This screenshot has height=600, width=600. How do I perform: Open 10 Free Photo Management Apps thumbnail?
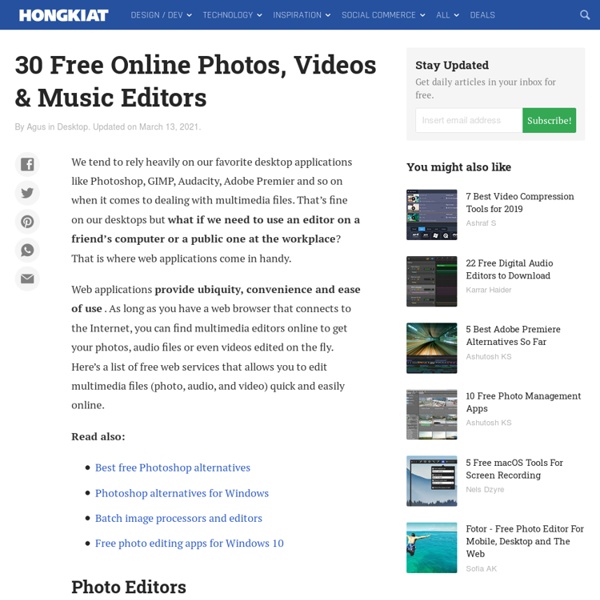[432, 414]
